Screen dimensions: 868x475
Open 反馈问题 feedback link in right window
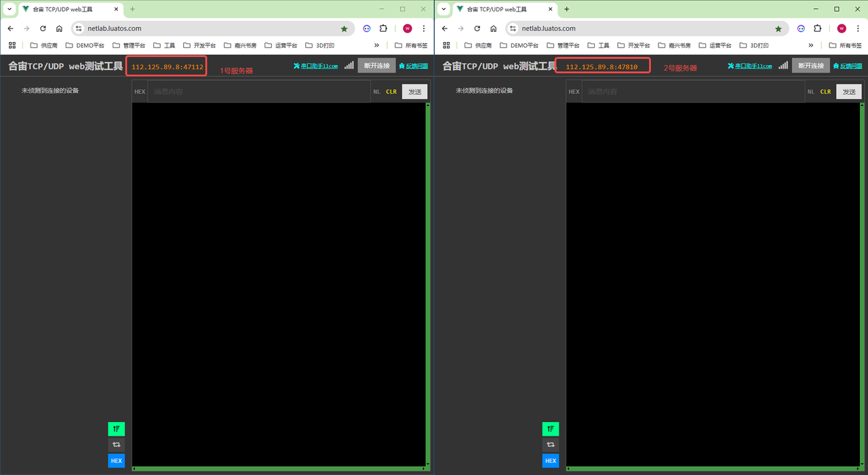coord(847,66)
